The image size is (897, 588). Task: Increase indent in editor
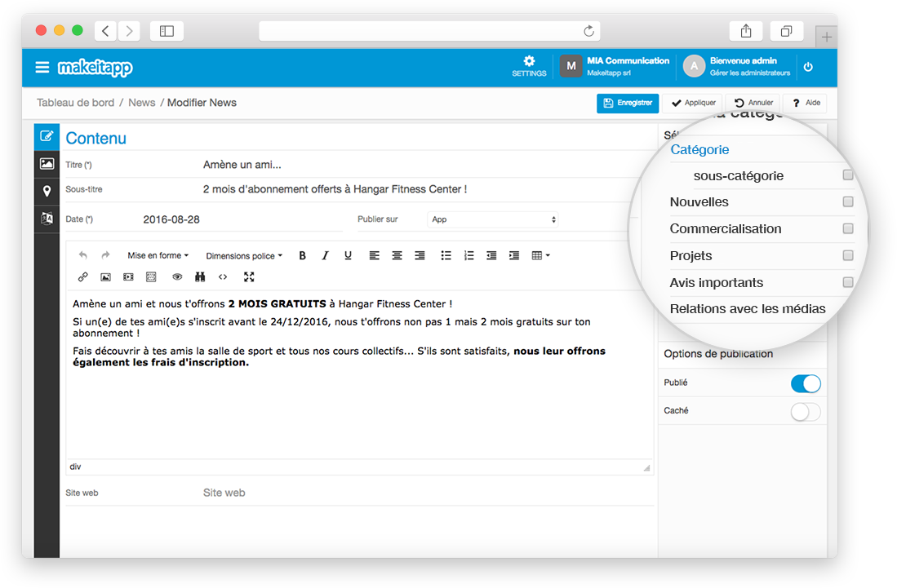[x=514, y=255]
